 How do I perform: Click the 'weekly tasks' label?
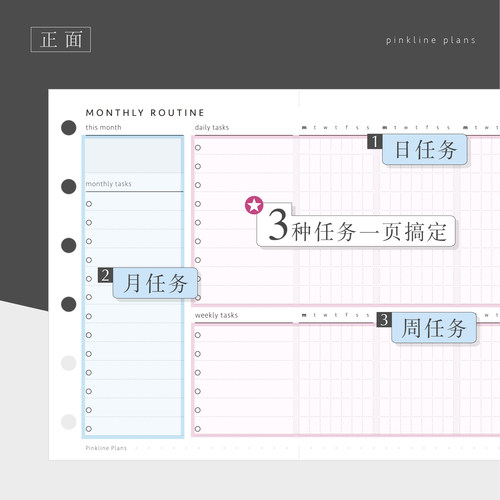click(x=216, y=315)
